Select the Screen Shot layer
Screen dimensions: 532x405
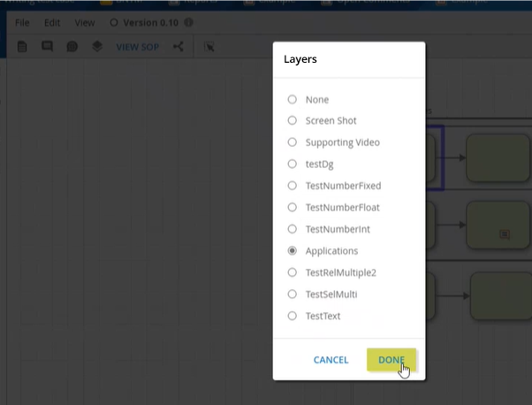[x=293, y=120]
